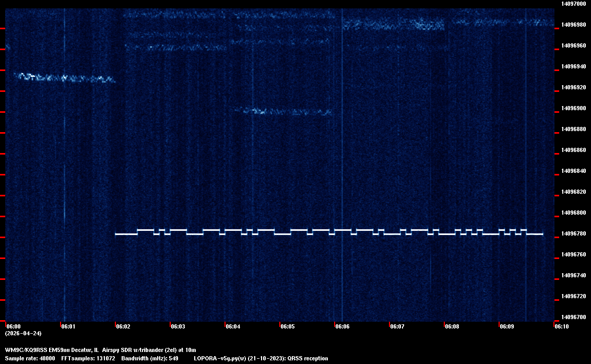Click the Bandwidth (mHz): 549 text
The width and height of the screenshot is (591, 364).
click(x=150, y=358)
